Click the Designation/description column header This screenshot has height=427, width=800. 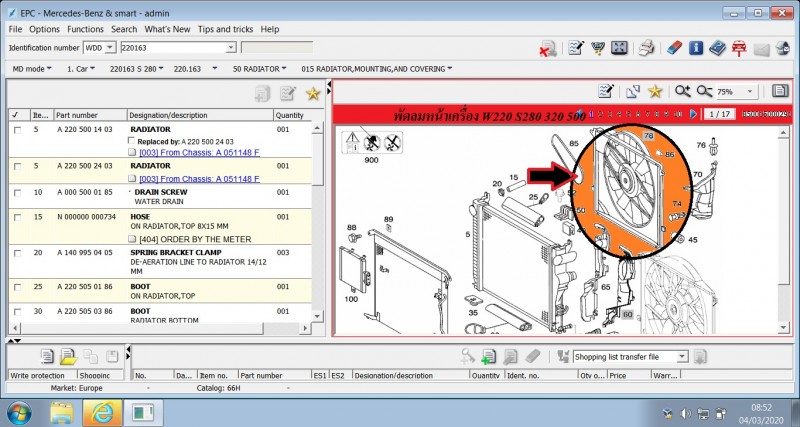coord(200,115)
